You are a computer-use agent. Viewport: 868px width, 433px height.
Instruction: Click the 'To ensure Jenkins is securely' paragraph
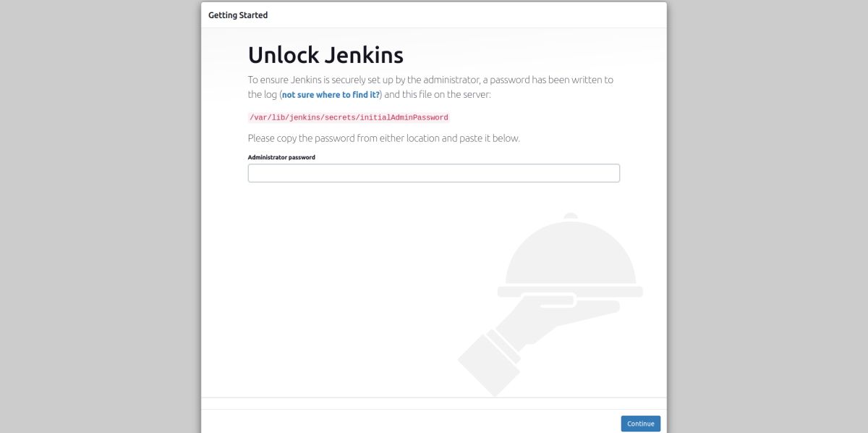pos(430,80)
